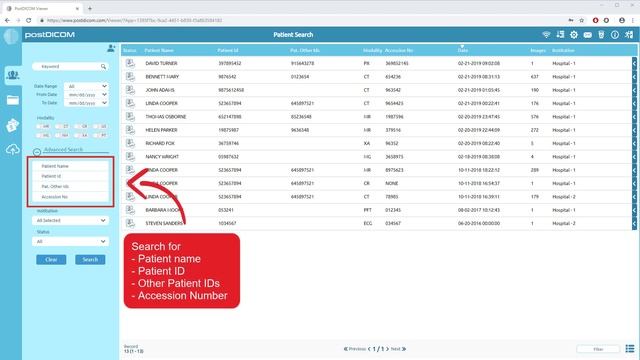Click status icon of DAVID TURNER row
Screen dimensions: 640x360
pos(130,63)
